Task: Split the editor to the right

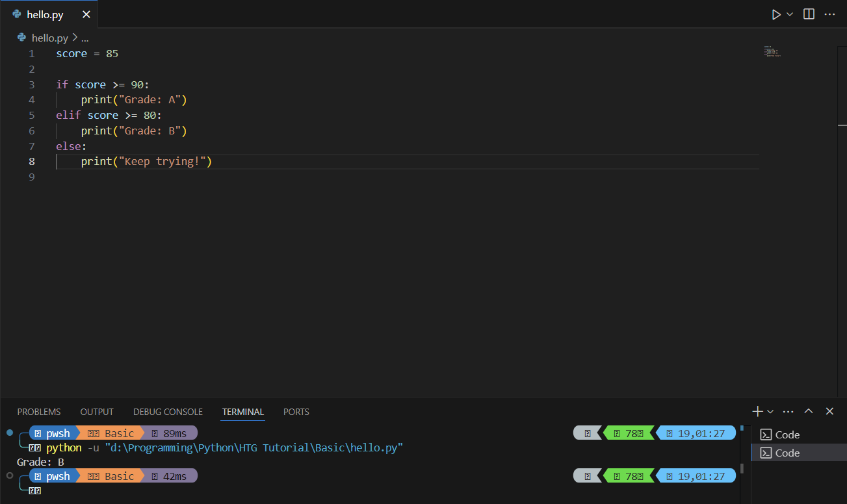Action: [x=809, y=14]
